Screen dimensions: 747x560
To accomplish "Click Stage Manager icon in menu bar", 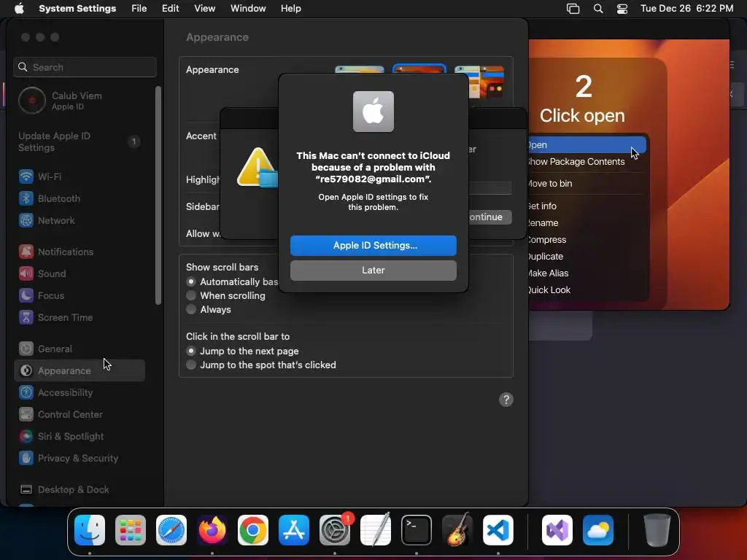I will point(573,9).
